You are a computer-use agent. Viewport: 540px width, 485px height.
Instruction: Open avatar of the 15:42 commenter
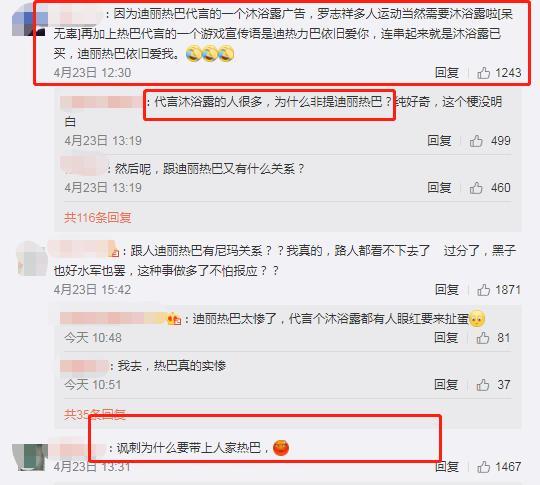(x=32, y=259)
